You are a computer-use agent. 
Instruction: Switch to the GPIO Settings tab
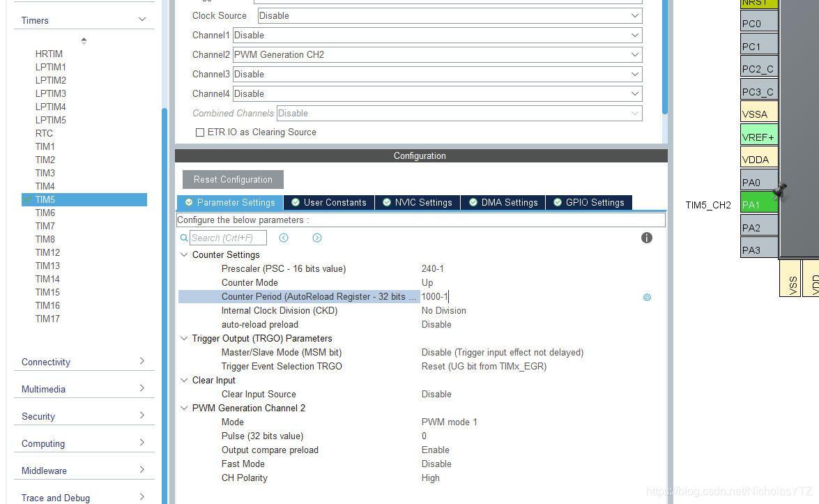589,203
